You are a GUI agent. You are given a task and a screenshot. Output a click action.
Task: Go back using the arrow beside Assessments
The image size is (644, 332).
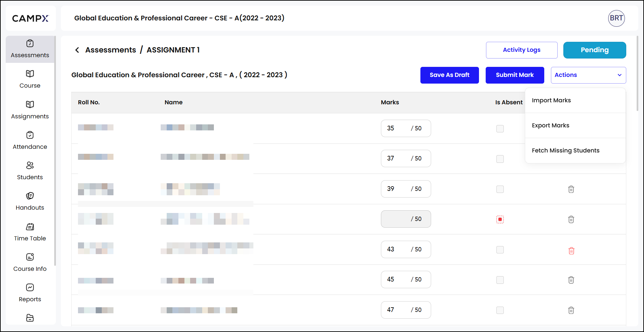pos(77,50)
